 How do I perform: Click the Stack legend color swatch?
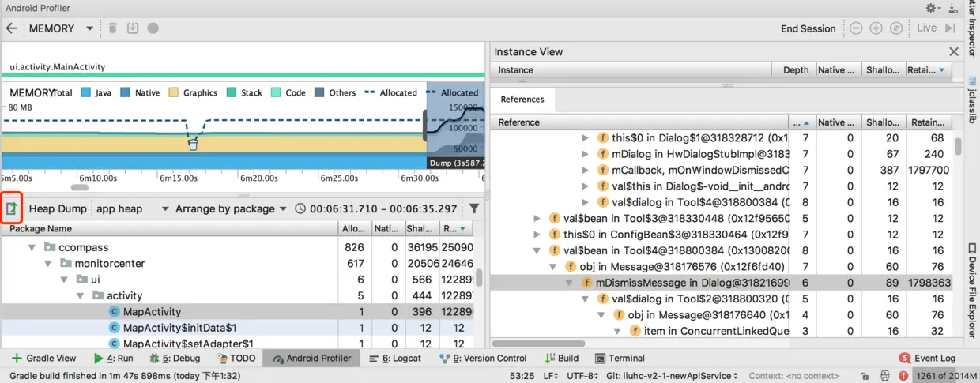[x=232, y=92]
